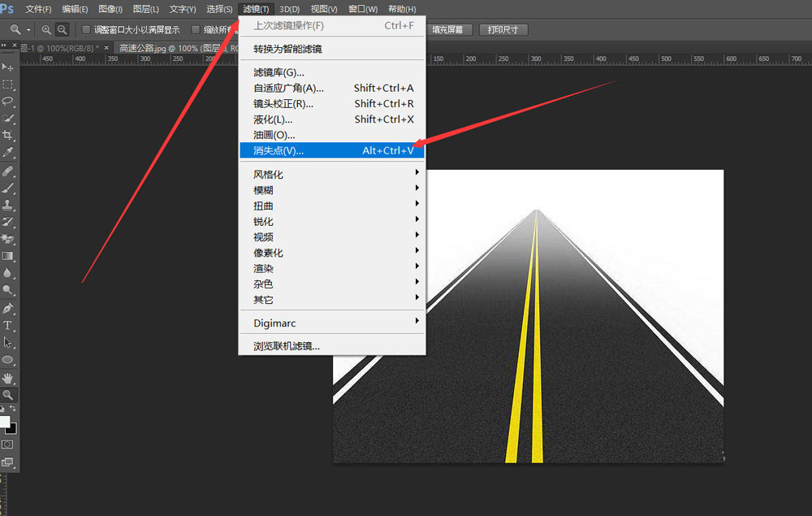The image size is (812, 516).
Task: Select the Lasso tool
Action: tap(8, 101)
